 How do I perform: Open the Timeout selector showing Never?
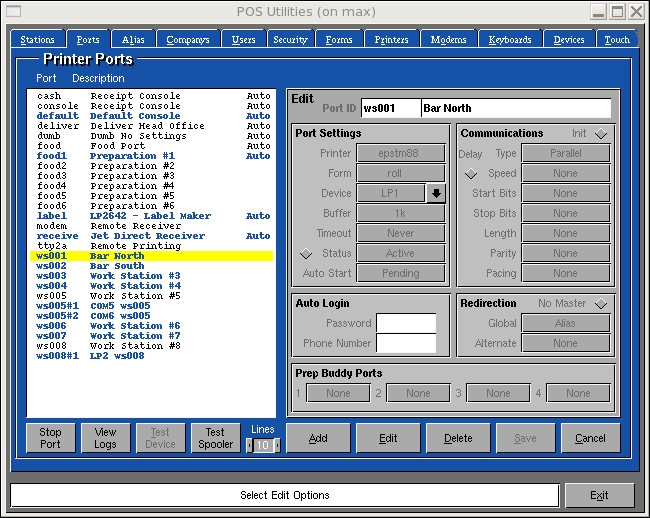401,233
